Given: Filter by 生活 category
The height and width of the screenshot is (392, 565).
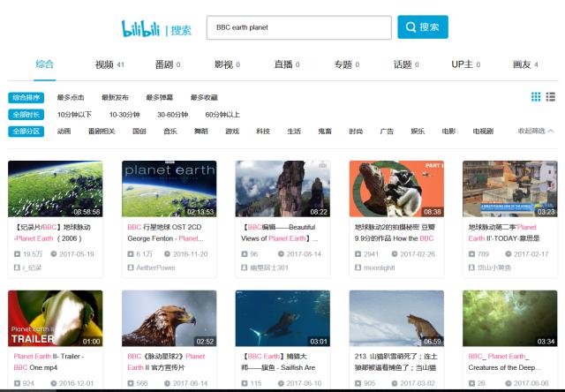Looking at the screenshot, I should click(294, 132).
